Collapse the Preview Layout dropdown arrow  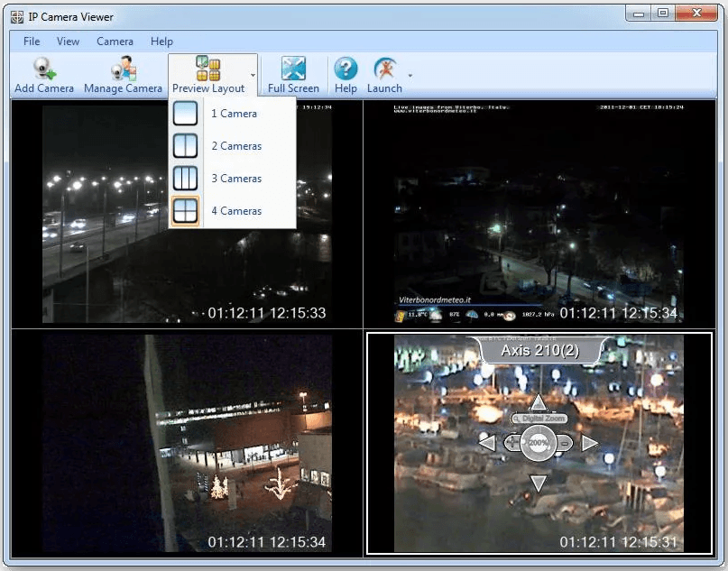(x=253, y=76)
